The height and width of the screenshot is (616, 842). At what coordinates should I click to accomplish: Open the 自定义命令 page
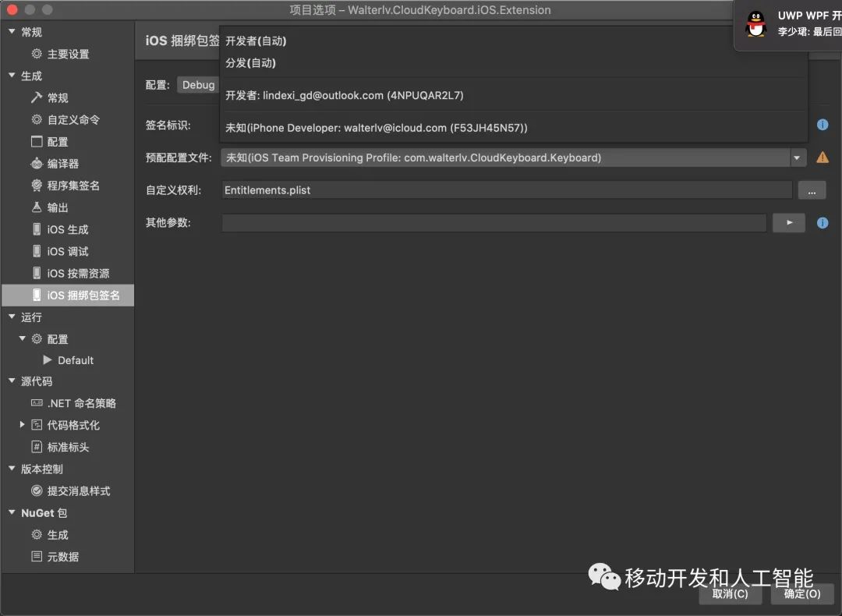[x=73, y=119]
